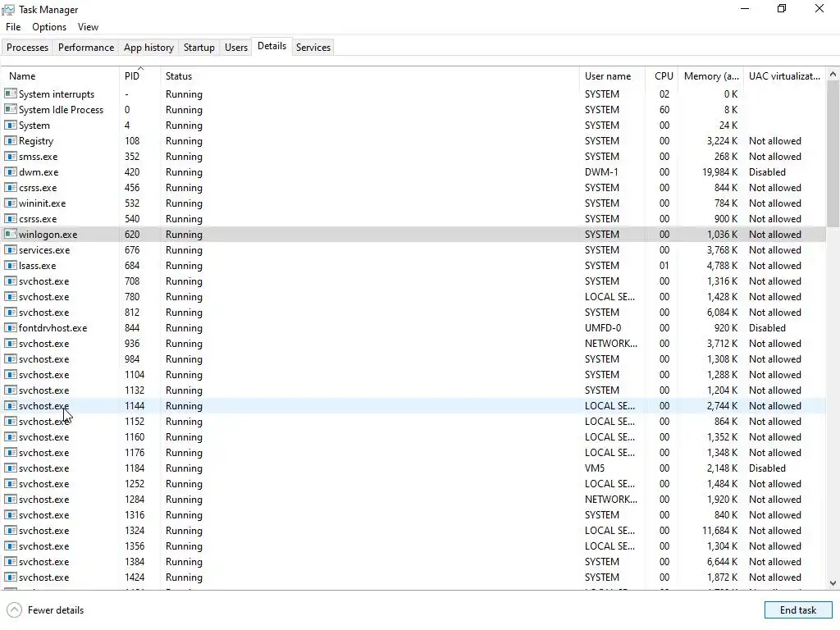Sort by the Name column header
This screenshot has height=630, width=840.
click(60, 76)
